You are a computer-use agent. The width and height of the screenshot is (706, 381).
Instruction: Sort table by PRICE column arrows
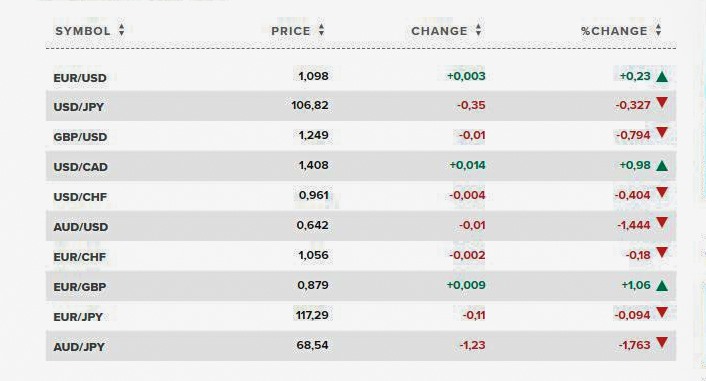point(321,30)
